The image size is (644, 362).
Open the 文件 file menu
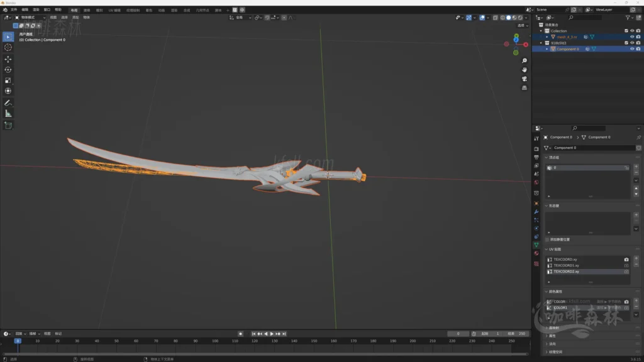click(14, 10)
